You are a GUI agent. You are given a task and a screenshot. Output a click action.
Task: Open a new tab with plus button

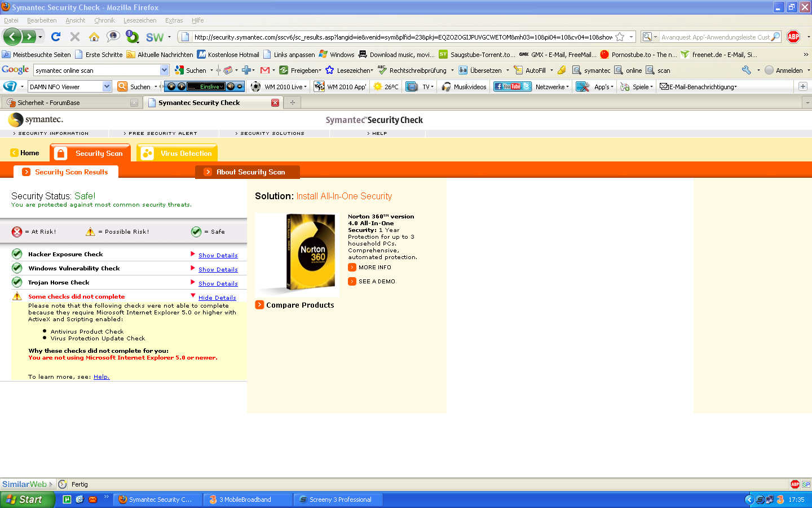point(292,103)
